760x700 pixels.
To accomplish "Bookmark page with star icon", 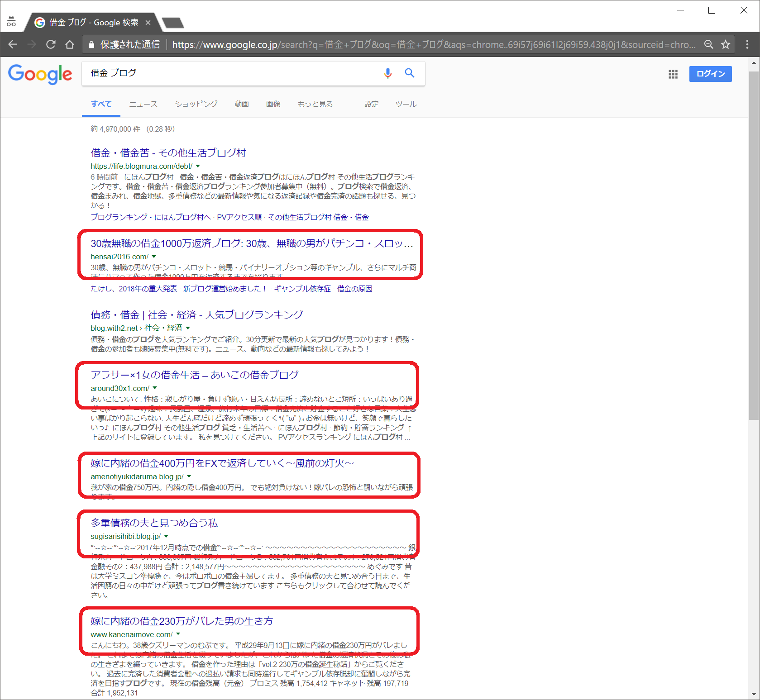I will point(726,44).
